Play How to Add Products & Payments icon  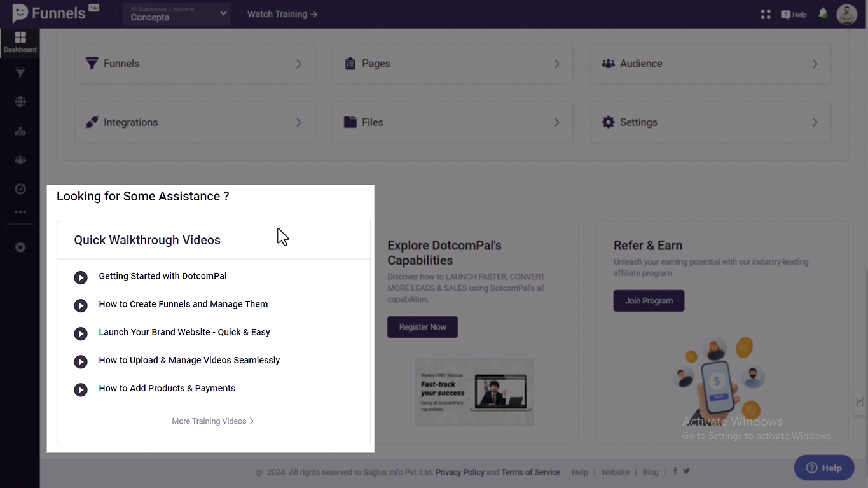click(81, 389)
